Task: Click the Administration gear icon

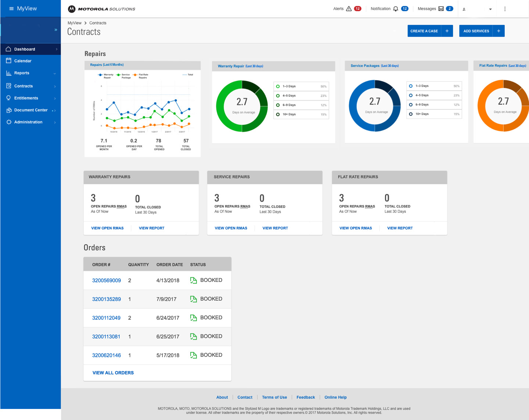Action: (x=9, y=122)
